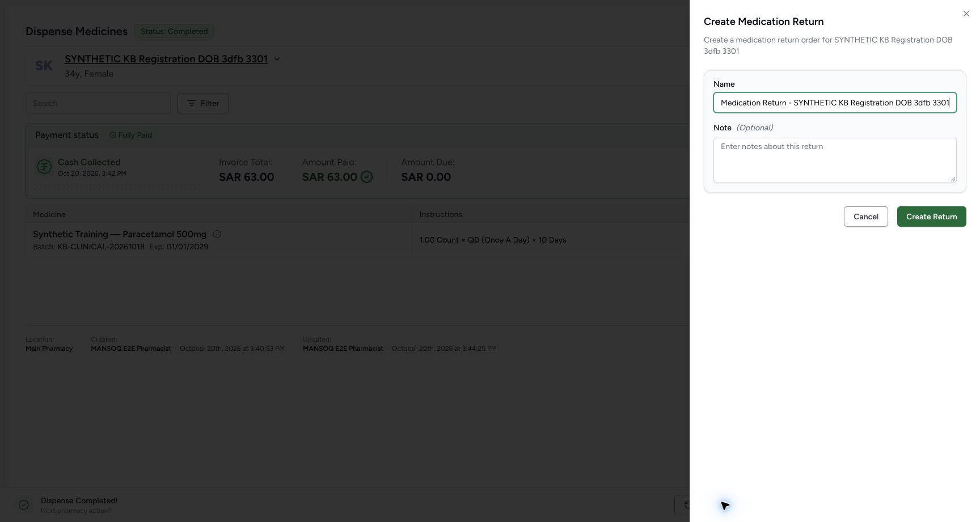This screenshot has height=522, width=980.
Task: Click the Cash Collected label
Action: (89, 162)
